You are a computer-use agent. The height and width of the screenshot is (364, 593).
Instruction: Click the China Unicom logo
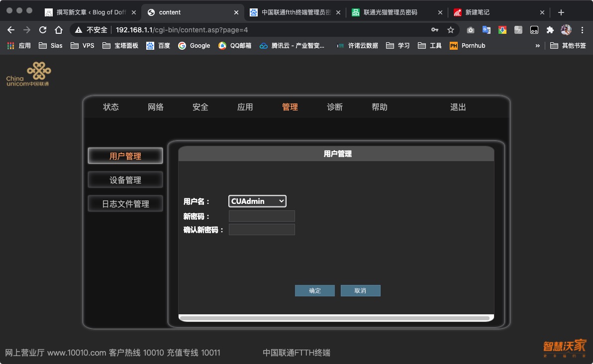(29, 74)
